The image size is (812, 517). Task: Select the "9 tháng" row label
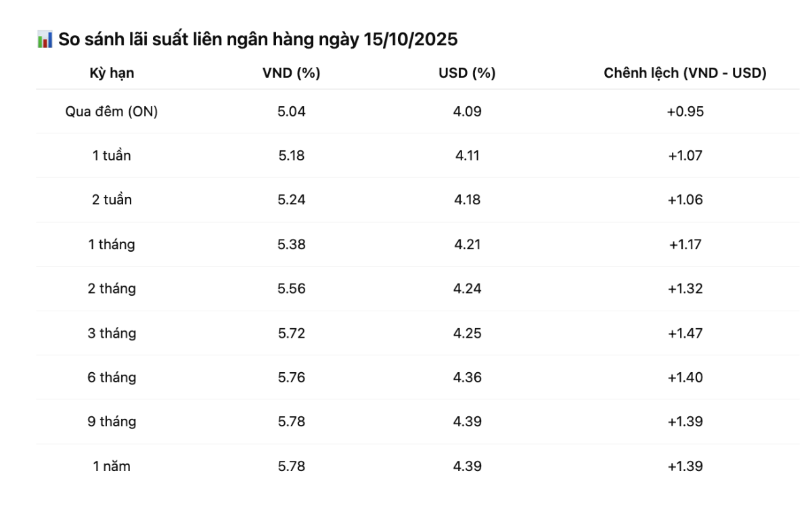(112, 422)
